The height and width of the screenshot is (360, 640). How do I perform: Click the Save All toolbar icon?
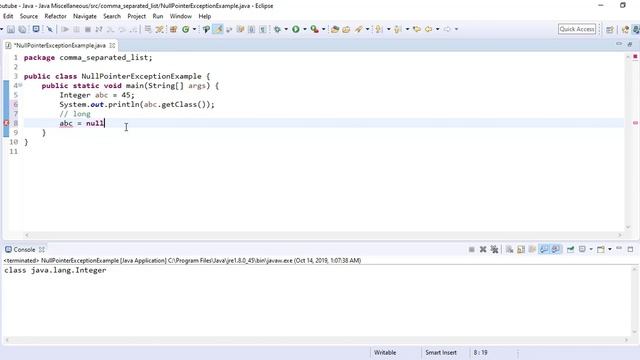pos(22,29)
